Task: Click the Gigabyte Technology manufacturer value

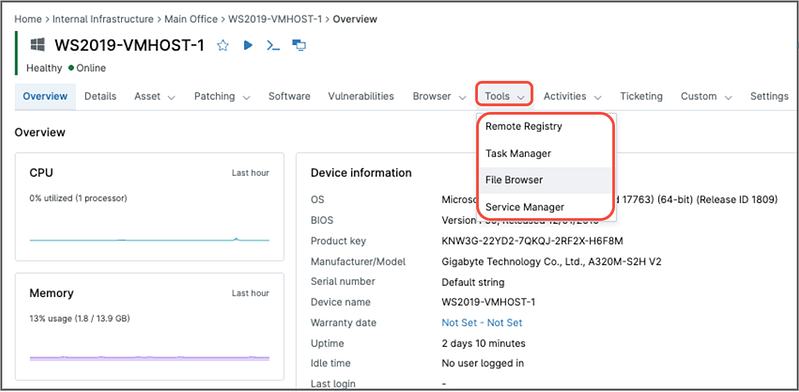Action: click(551, 262)
